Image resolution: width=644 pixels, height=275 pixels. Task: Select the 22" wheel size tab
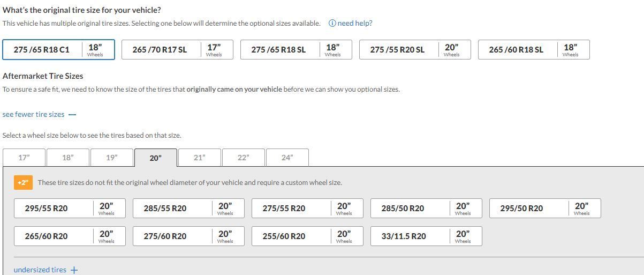[243, 158]
